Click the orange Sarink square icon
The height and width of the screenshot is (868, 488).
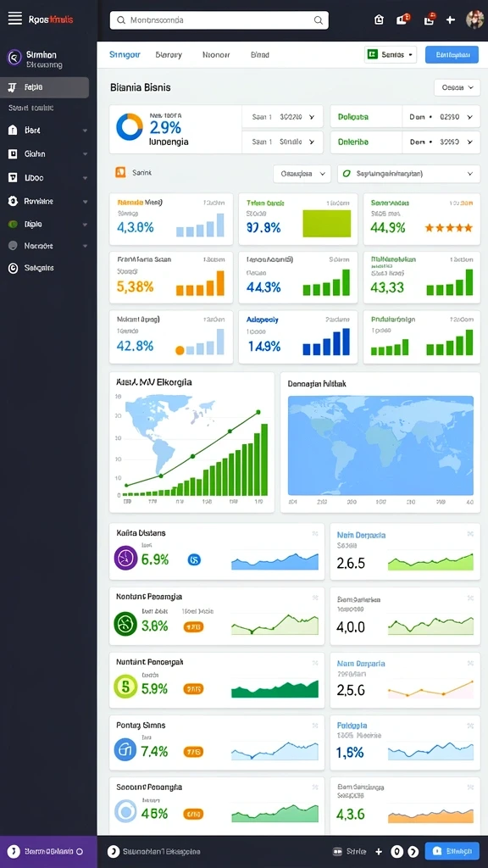click(x=120, y=172)
